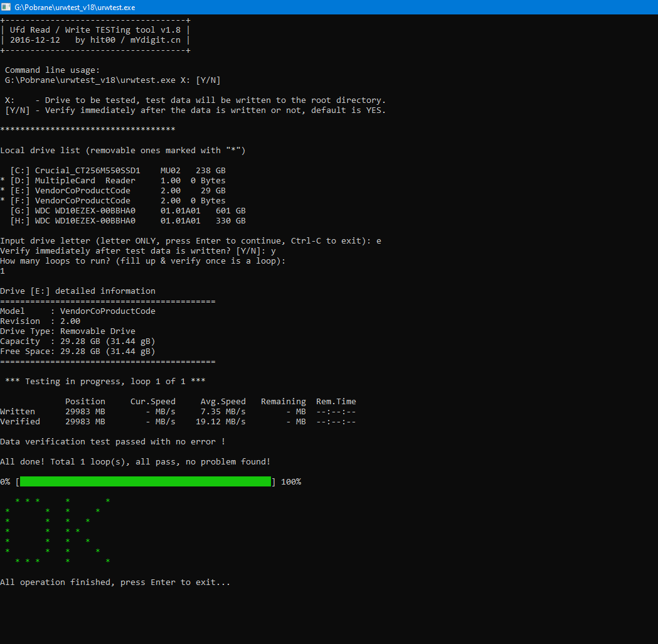658x644 pixels.
Task: Select the [F:] VendorCoProductCode drive row
Action: (113, 201)
